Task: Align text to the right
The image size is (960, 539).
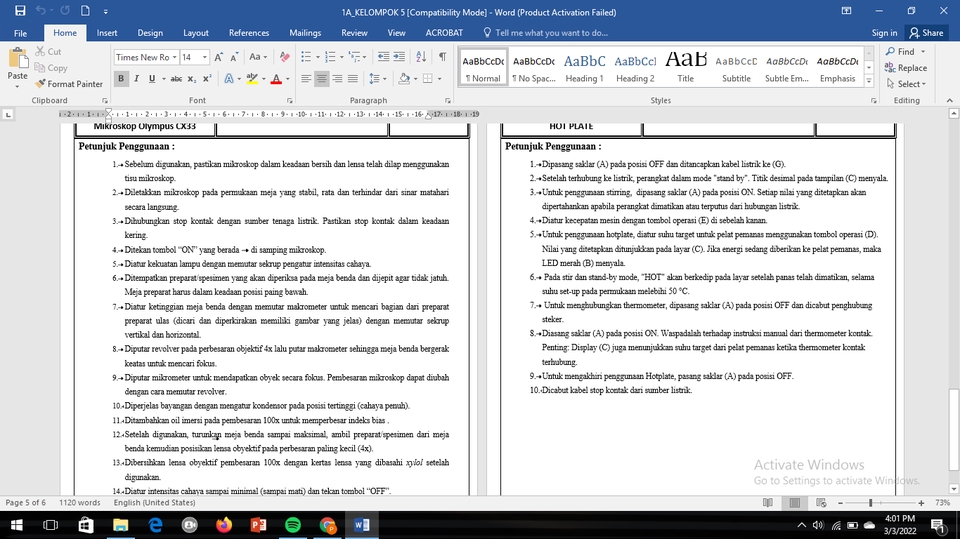Action: tap(337, 78)
